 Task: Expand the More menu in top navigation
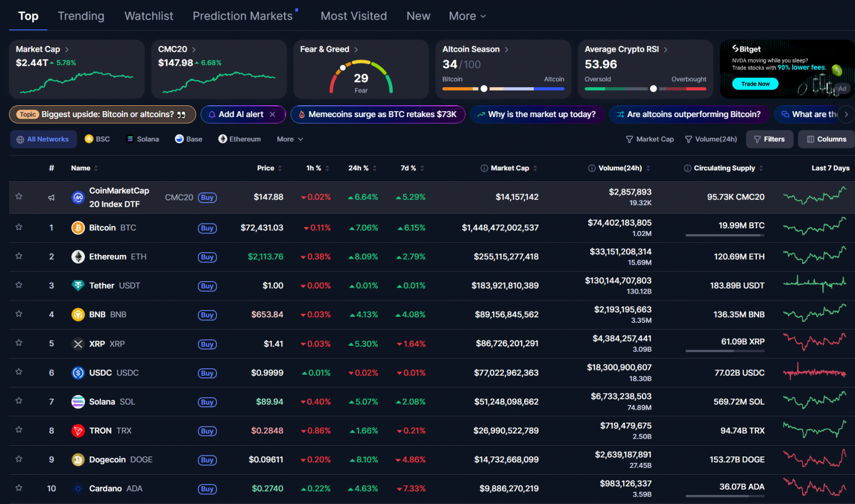[x=467, y=16]
